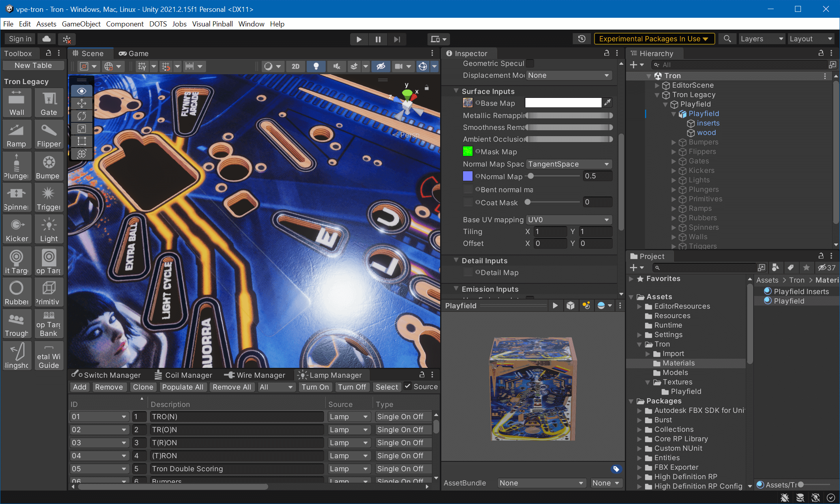This screenshot has height=504, width=840.
Task: Click the Base Map white color swatch
Action: click(x=563, y=103)
